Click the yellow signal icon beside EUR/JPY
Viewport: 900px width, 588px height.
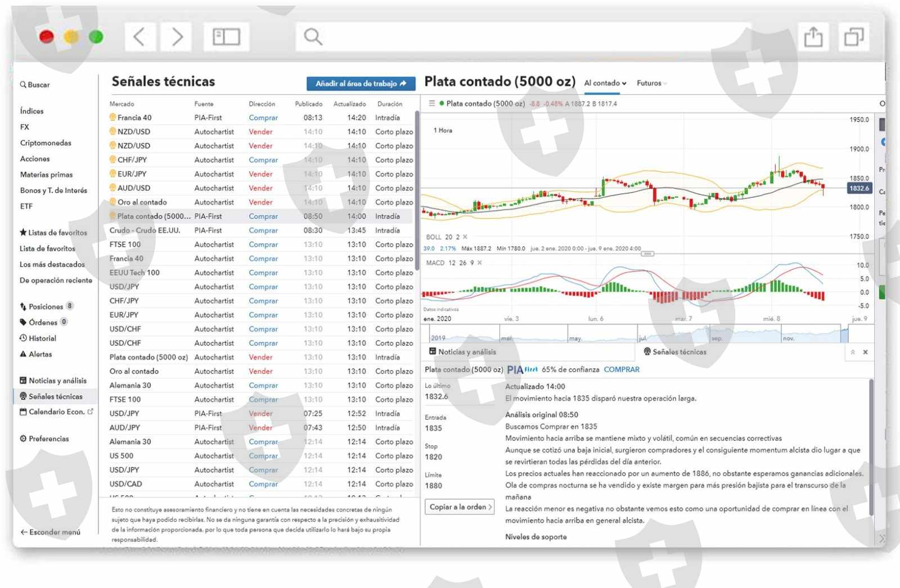click(x=112, y=174)
